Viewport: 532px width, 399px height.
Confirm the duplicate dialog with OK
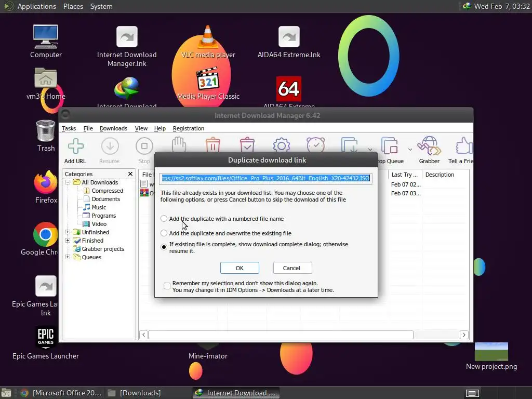tap(240, 268)
